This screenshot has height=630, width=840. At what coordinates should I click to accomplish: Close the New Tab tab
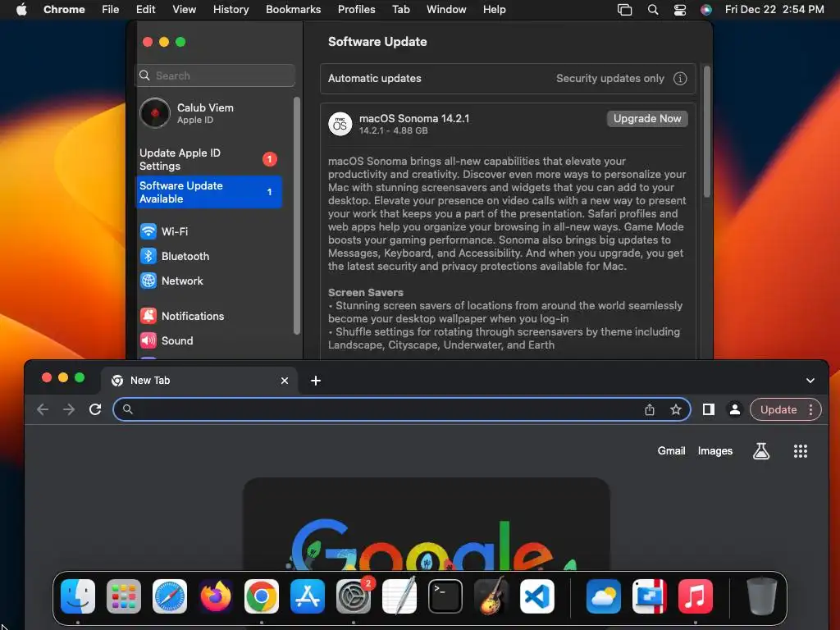point(285,381)
